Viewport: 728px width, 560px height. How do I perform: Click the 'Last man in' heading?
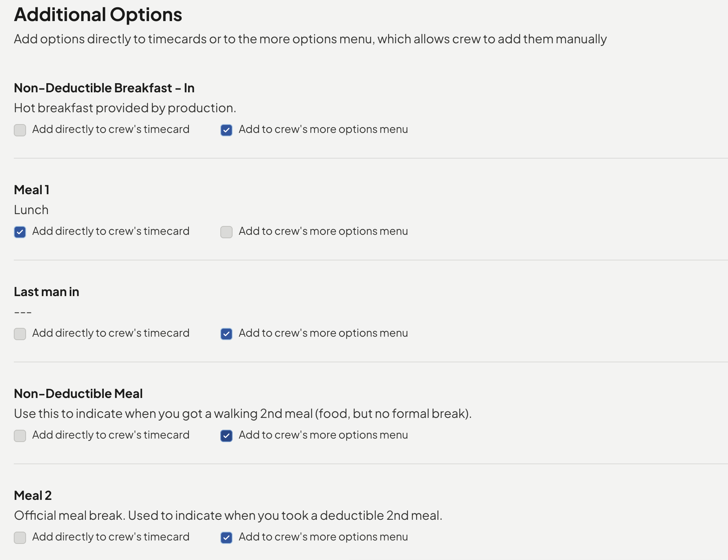(47, 292)
